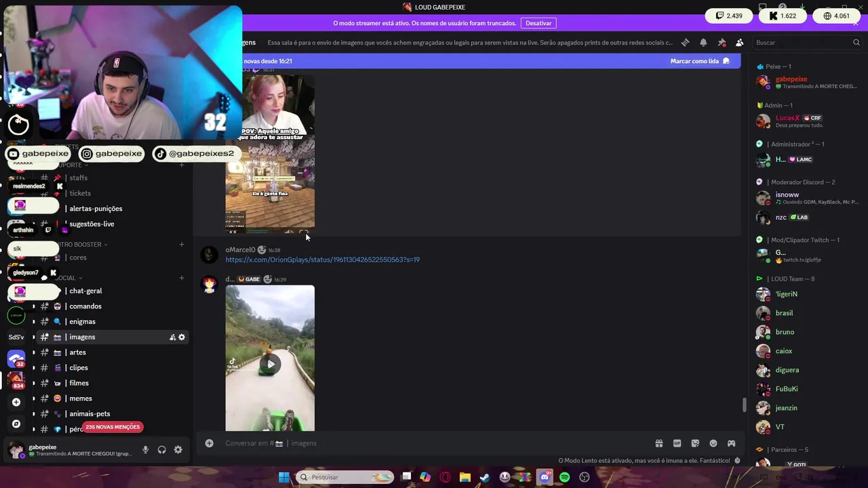
Task: Click 235 NOVAS MENÇÕES pill
Action: pos(113,427)
